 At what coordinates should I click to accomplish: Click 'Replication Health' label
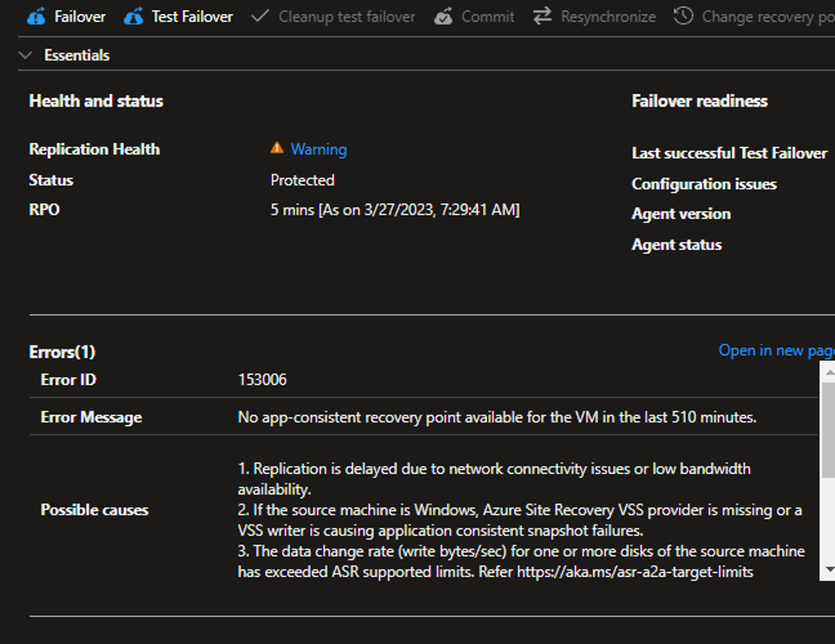coord(94,149)
